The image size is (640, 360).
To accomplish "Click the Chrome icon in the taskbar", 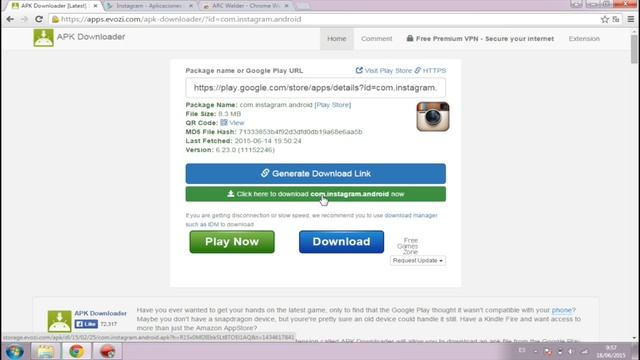I will [76, 351].
